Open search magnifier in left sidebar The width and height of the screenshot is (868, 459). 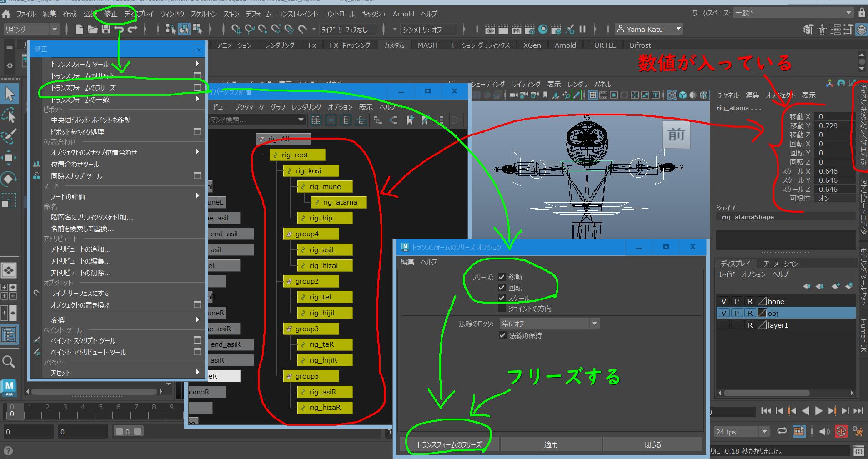click(9, 362)
